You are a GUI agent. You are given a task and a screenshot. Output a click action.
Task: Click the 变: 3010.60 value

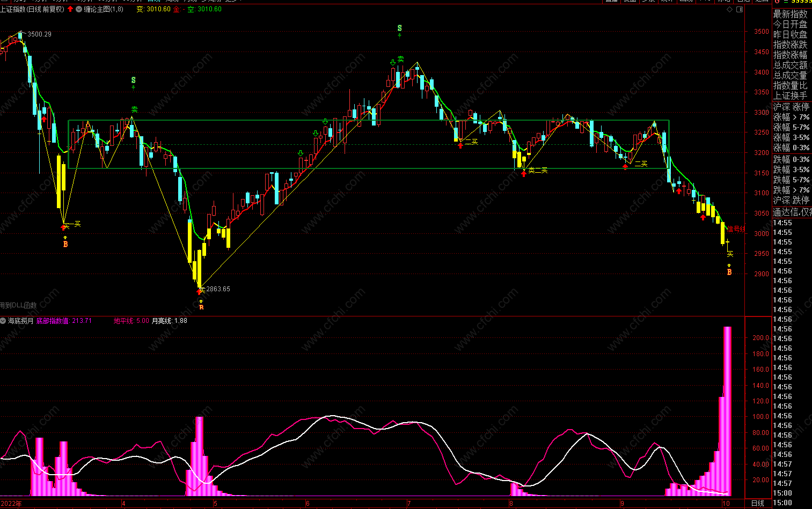153,9
